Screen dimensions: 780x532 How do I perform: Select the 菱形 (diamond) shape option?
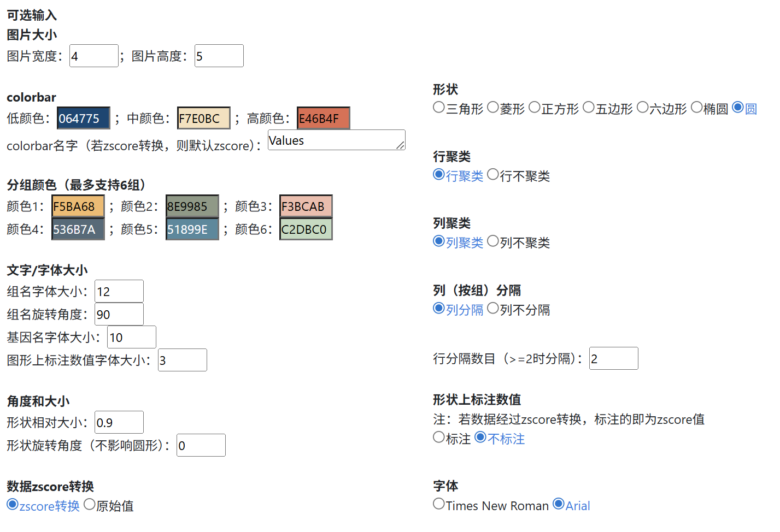[492, 108]
